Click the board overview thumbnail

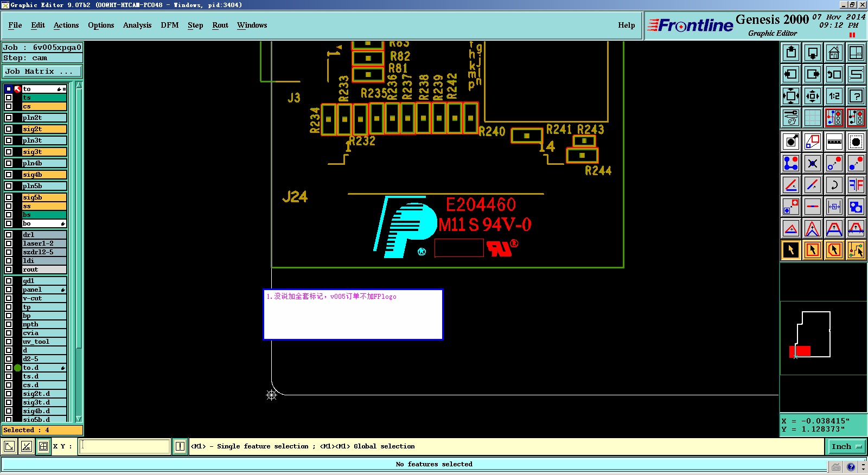pos(822,338)
